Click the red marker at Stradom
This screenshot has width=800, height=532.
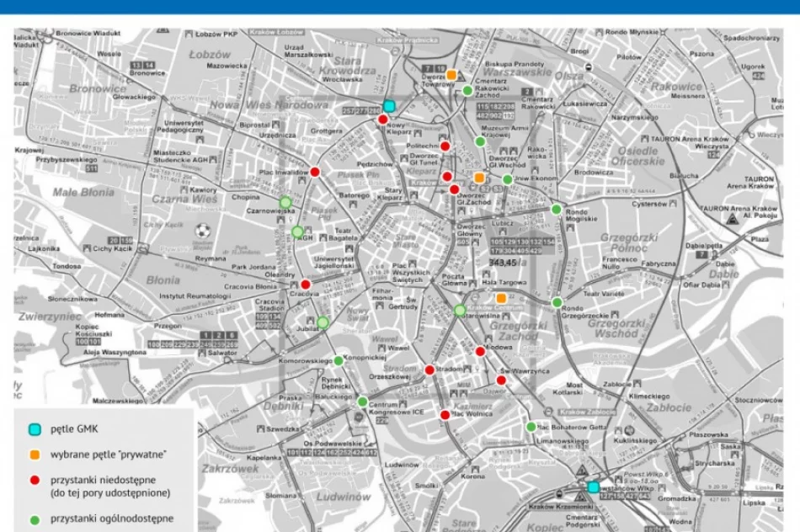(429, 370)
